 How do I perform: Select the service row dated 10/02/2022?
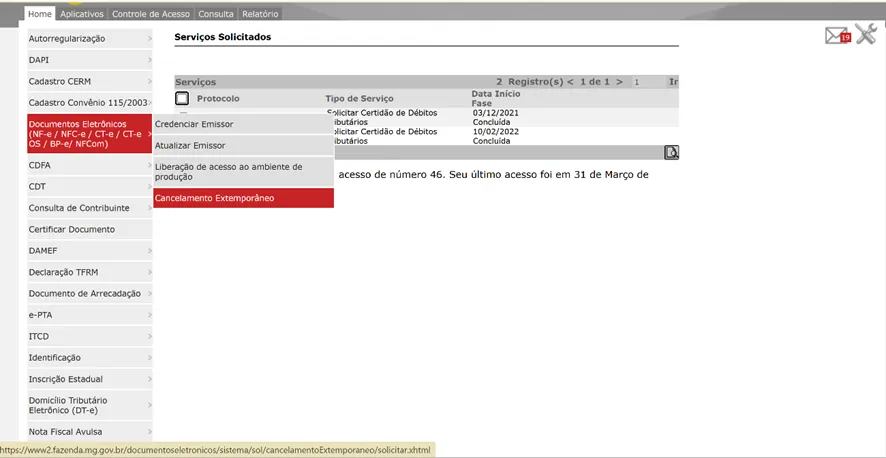point(427,136)
